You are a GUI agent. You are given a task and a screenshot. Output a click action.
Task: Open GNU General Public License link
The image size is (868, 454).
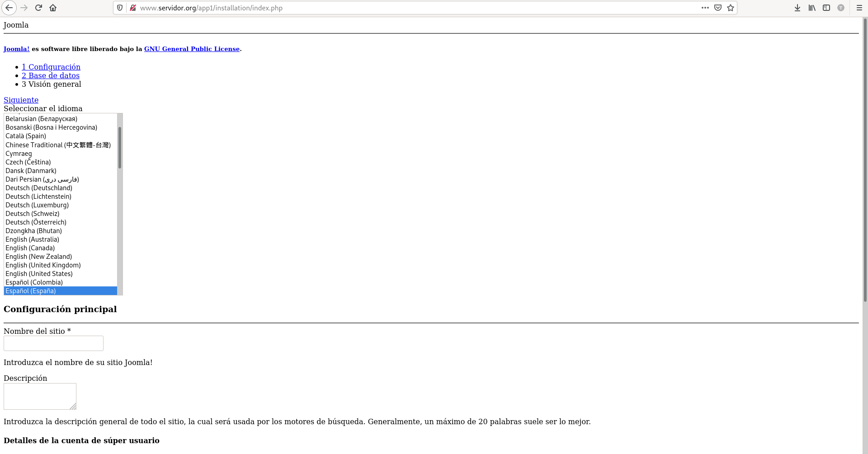(x=192, y=49)
